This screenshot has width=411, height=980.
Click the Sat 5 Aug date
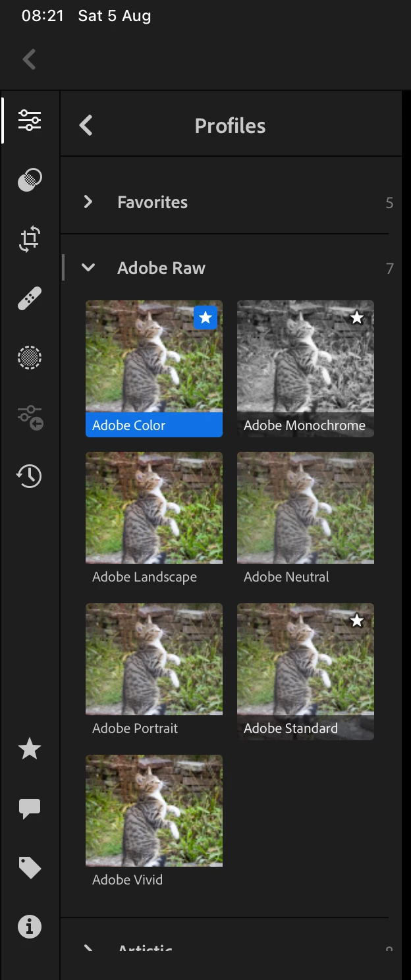(x=115, y=16)
